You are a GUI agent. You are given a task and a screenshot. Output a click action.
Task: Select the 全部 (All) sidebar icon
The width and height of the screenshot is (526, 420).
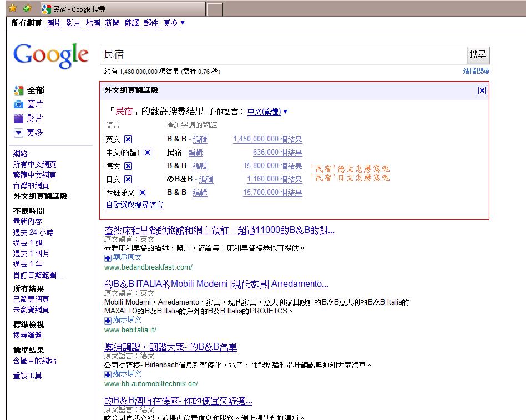pyautogui.click(x=18, y=90)
